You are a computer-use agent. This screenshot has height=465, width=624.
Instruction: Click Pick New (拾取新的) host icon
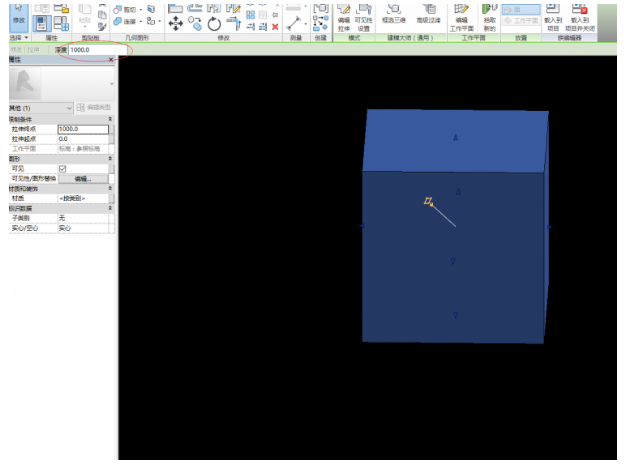tap(489, 18)
